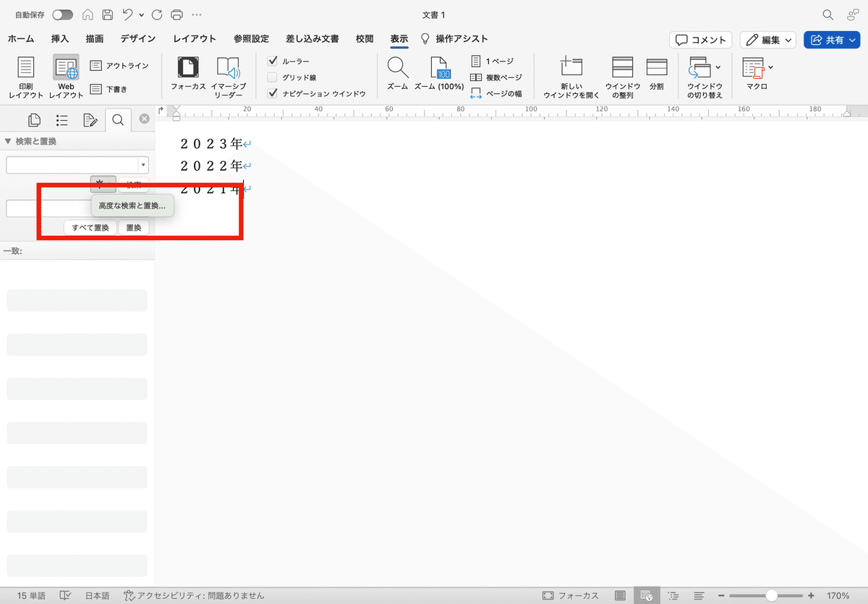Toggle Web layout view button in status bar
Image resolution: width=868 pixels, height=604 pixels.
(646, 595)
